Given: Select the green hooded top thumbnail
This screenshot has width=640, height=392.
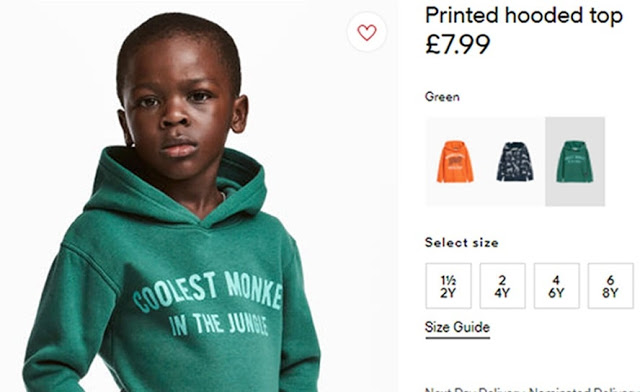Looking at the screenshot, I should point(574,162).
